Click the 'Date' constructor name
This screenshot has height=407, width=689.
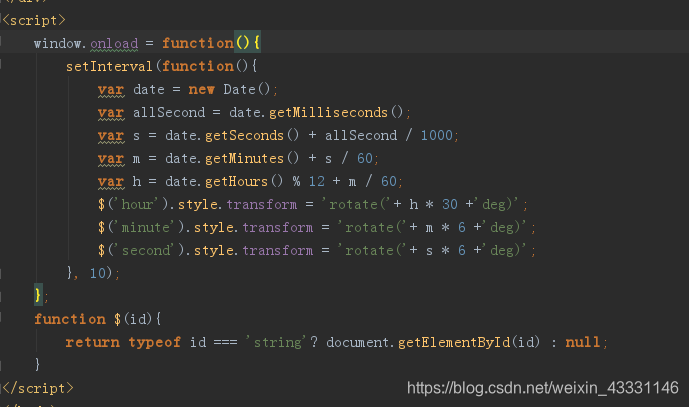point(239,89)
